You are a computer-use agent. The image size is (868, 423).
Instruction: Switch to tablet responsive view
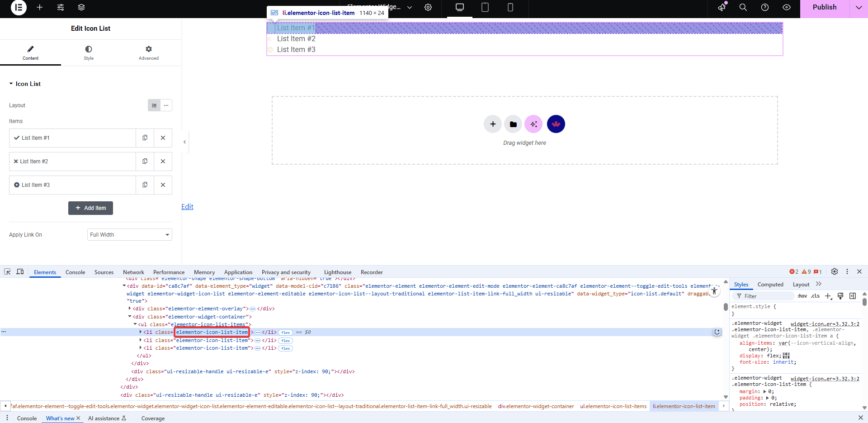click(x=485, y=8)
